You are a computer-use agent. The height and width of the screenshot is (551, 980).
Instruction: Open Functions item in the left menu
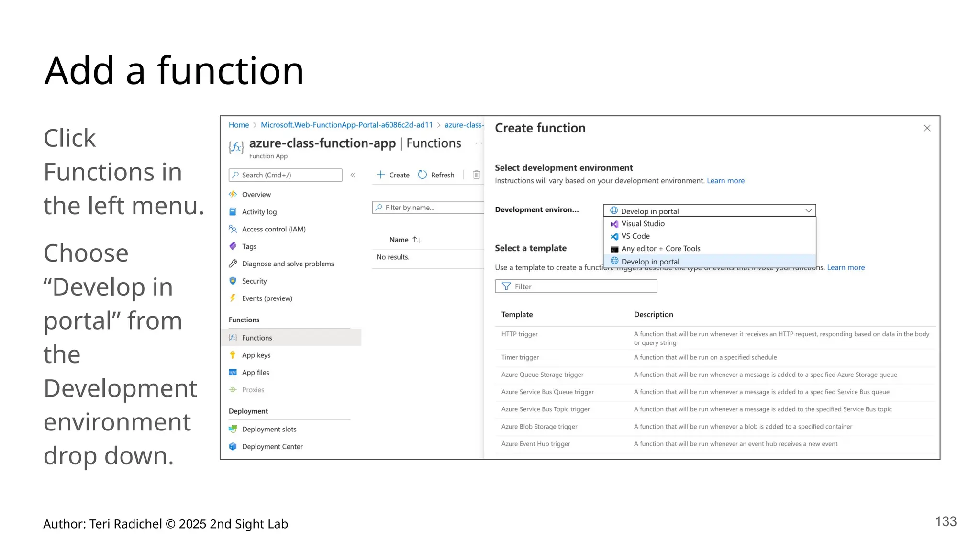tap(290, 337)
